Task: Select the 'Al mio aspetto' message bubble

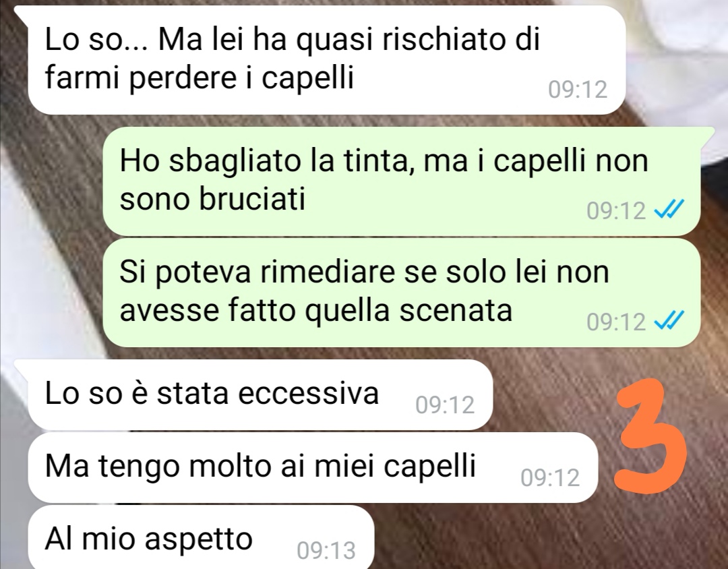Action: [201, 538]
